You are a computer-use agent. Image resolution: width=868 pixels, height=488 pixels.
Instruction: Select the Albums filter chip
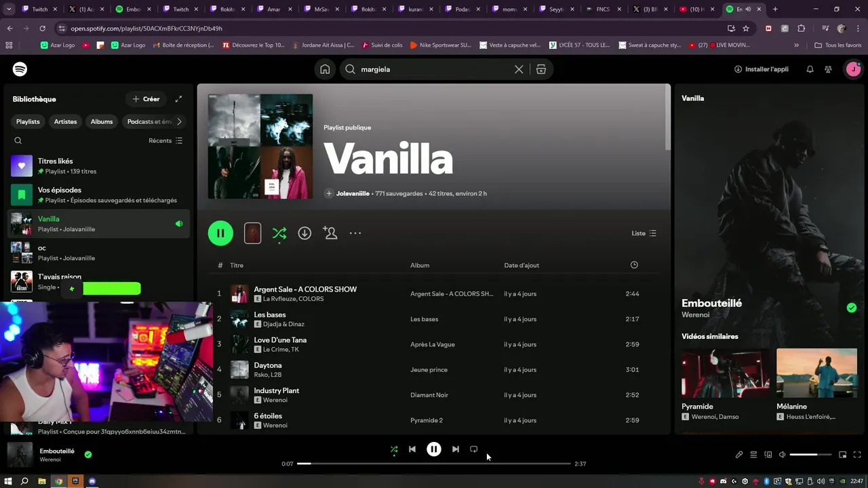click(102, 121)
